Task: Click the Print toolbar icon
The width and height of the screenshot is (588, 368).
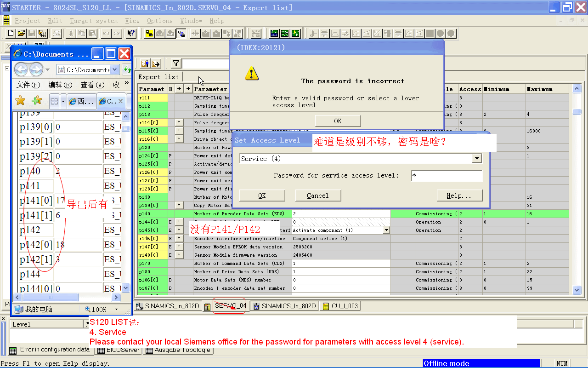Action: (57, 33)
